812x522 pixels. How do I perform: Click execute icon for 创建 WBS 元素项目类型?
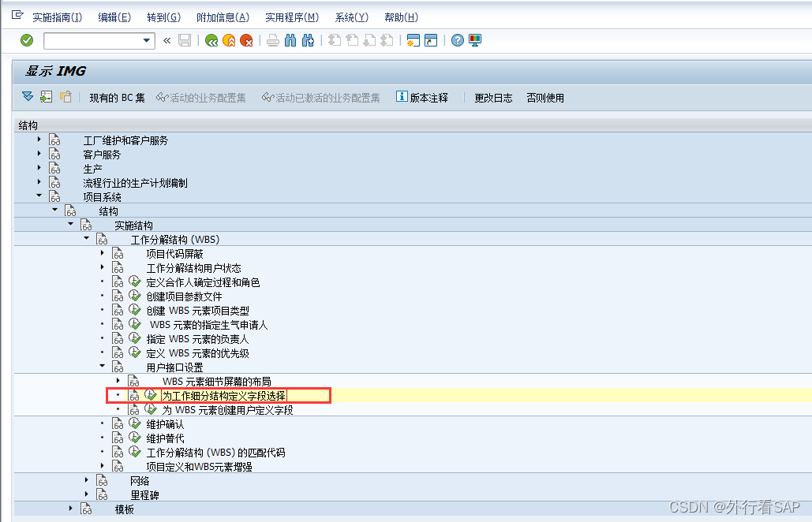135,311
